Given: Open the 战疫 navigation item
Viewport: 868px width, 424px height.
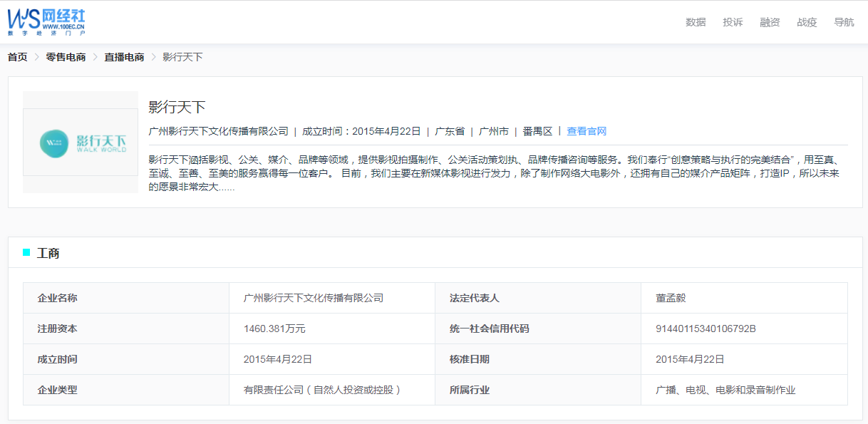Looking at the screenshot, I should pyautogui.click(x=807, y=22).
